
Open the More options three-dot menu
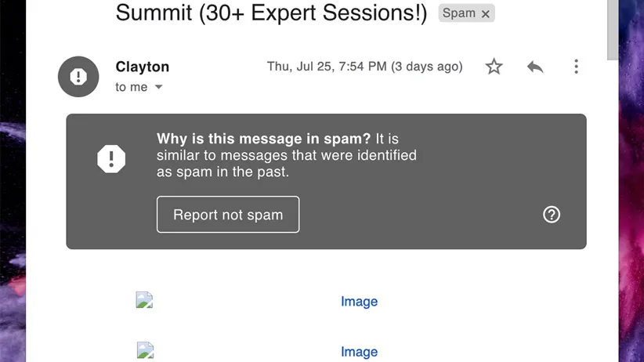point(576,67)
